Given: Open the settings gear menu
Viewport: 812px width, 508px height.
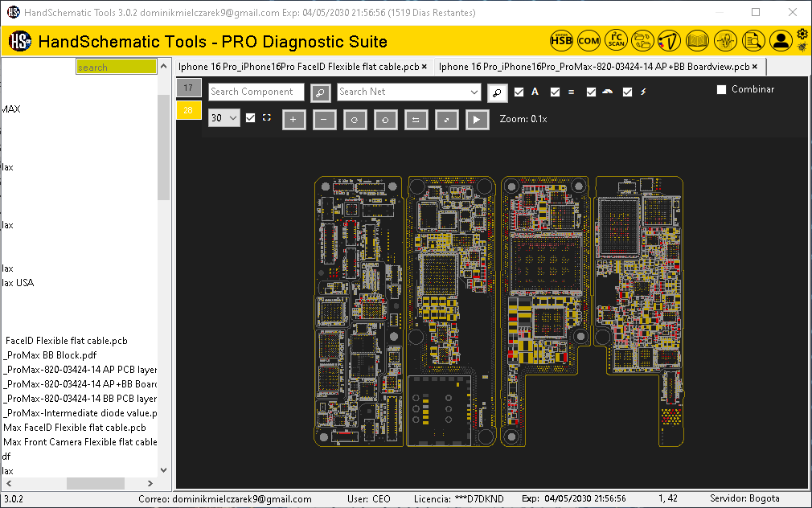Looking at the screenshot, I should (x=801, y=34).
